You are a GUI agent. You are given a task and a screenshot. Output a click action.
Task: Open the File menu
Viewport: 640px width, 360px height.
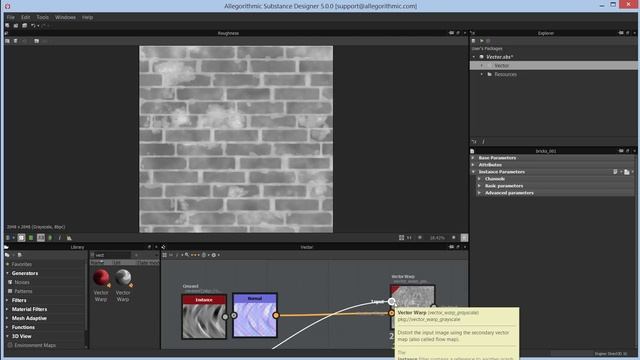pos(11,17)
